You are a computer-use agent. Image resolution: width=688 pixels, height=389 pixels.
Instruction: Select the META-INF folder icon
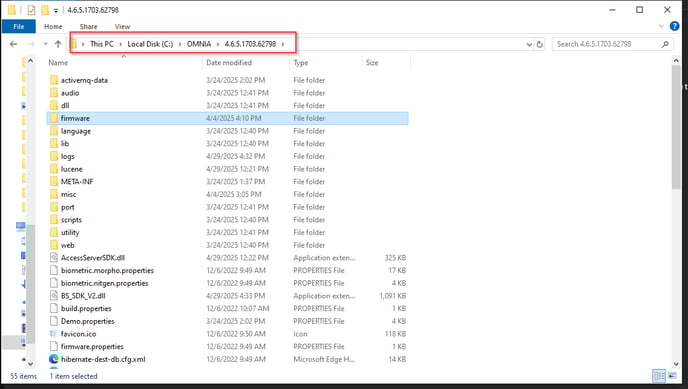[54, 182]
